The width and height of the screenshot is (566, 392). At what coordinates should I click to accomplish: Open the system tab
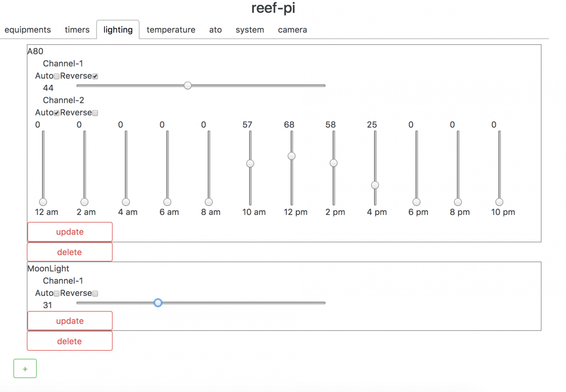250,30
